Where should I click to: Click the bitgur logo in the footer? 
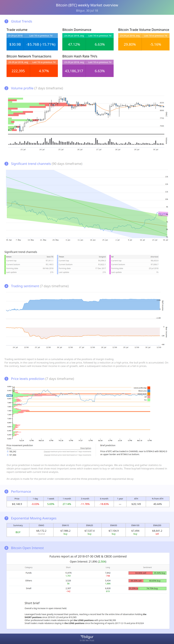[x=87, y=637]
